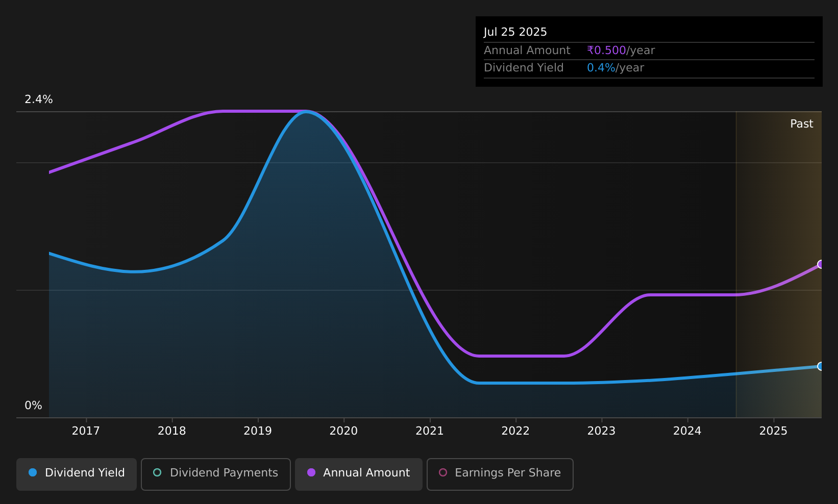Click the tooltip's Annual Amount label
Viewport: 838px width, 504px height.
point(527,51)
